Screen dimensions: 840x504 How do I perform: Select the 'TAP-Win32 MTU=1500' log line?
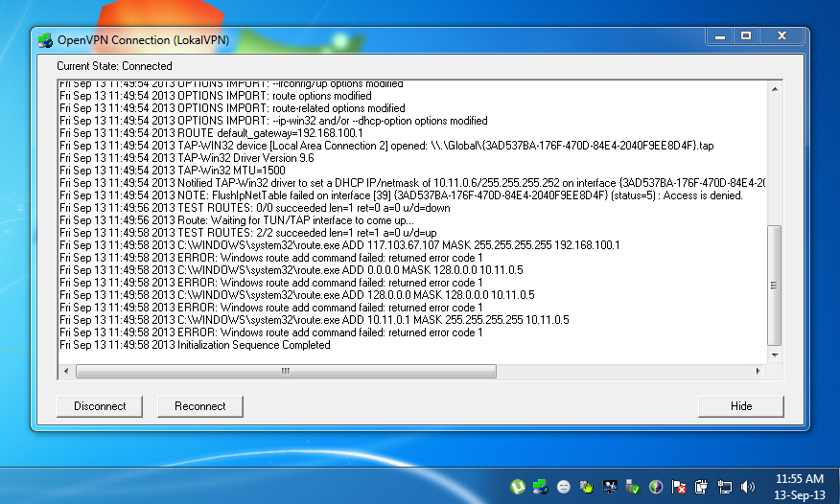(173, 171)
